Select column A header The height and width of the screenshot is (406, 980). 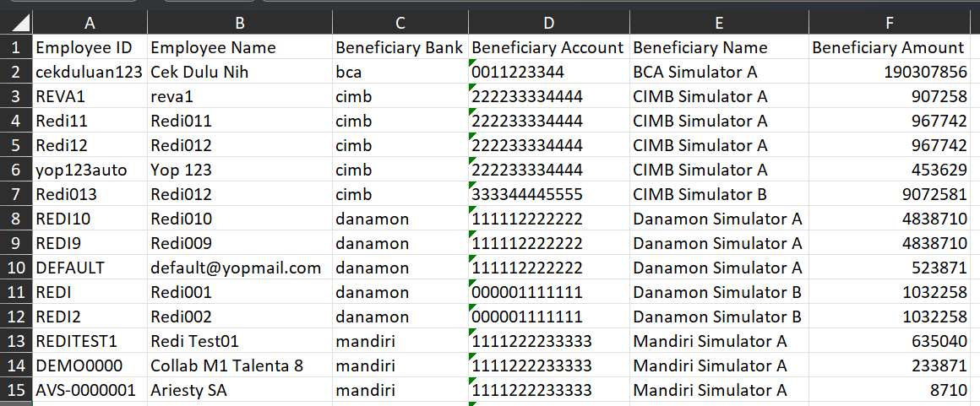click(90, 23)
